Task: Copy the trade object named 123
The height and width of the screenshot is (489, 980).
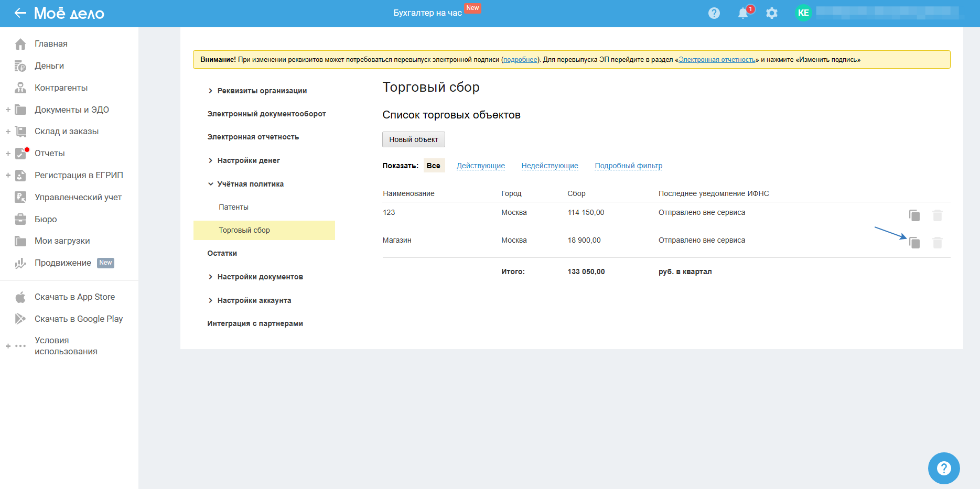Action: point(914,215)
